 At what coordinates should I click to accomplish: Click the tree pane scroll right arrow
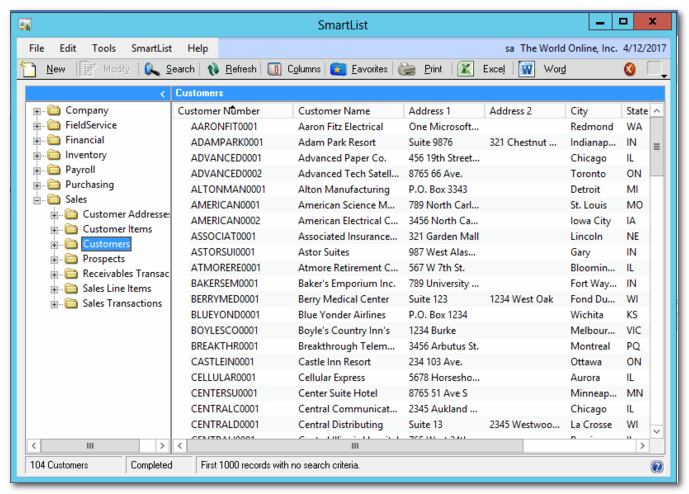pyautogui.click(x=162, y=446)
